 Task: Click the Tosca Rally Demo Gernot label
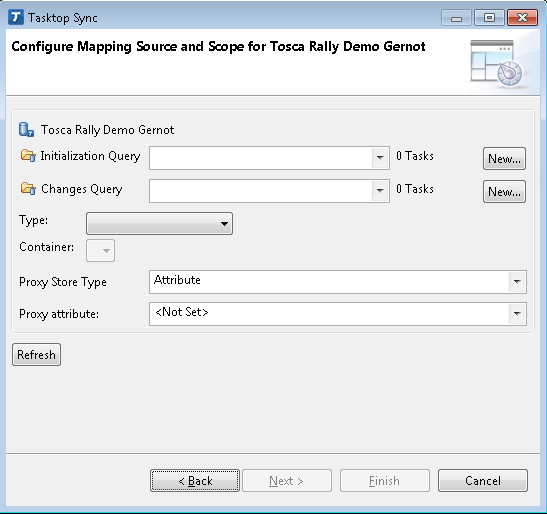107,130
